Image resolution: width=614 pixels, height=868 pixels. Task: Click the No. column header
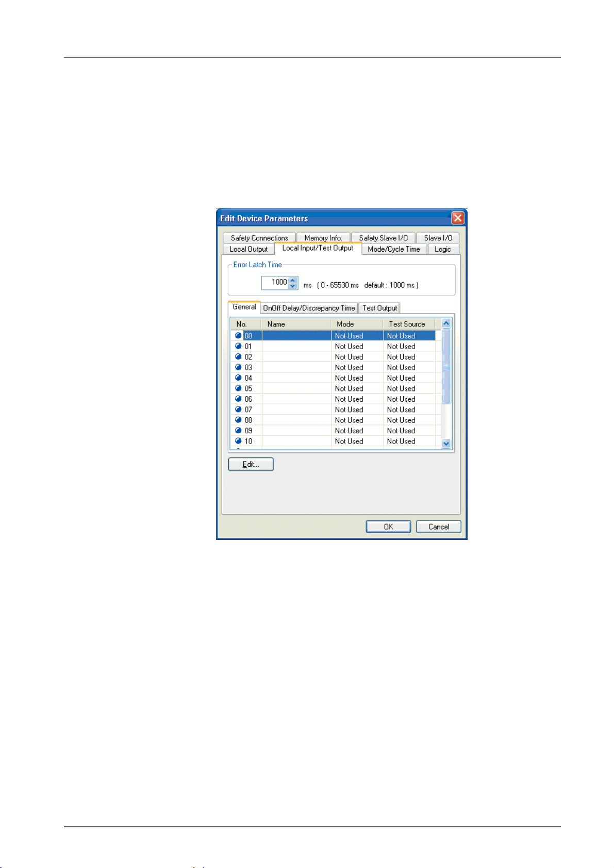(246, 324)
